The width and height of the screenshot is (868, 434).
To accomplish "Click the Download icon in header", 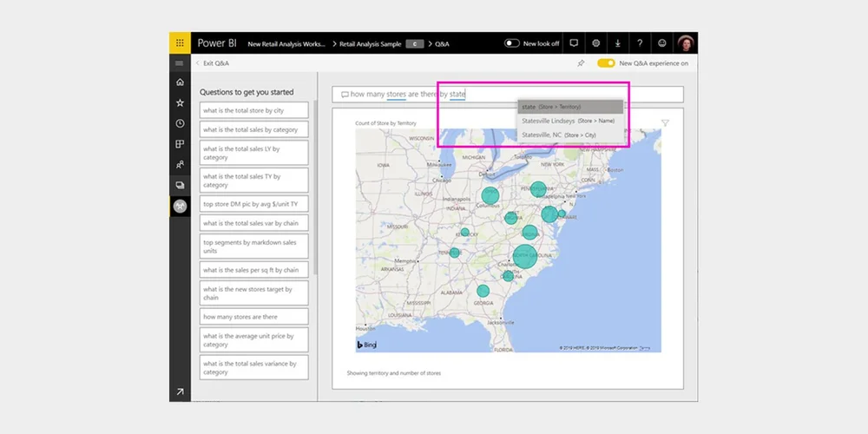I will point(618,43).
